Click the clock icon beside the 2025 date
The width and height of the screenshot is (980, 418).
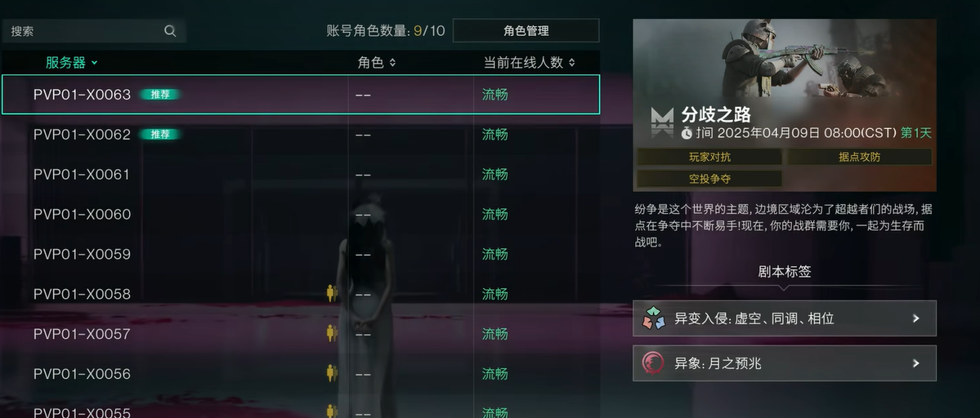click(x=687, y=133)
